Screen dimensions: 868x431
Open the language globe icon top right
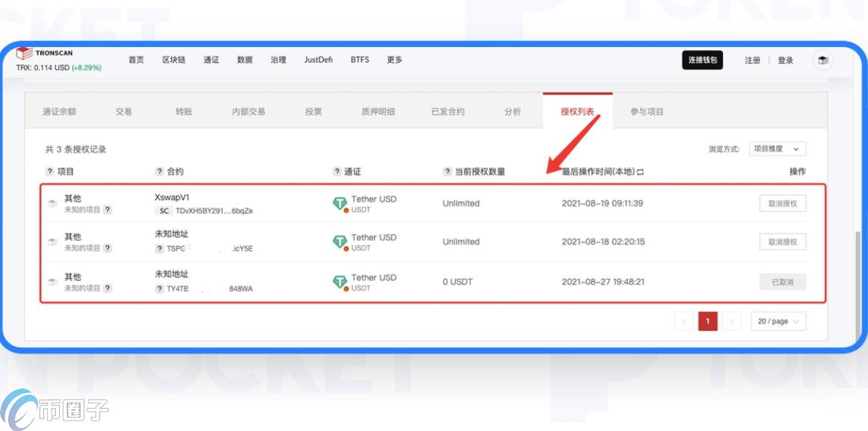point(822,60)
